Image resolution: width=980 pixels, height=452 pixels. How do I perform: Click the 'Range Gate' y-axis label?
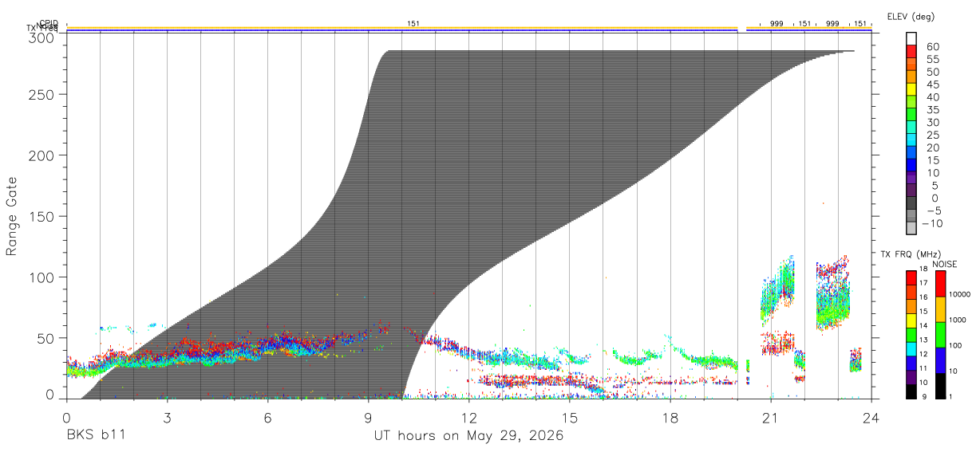[12, 217]
